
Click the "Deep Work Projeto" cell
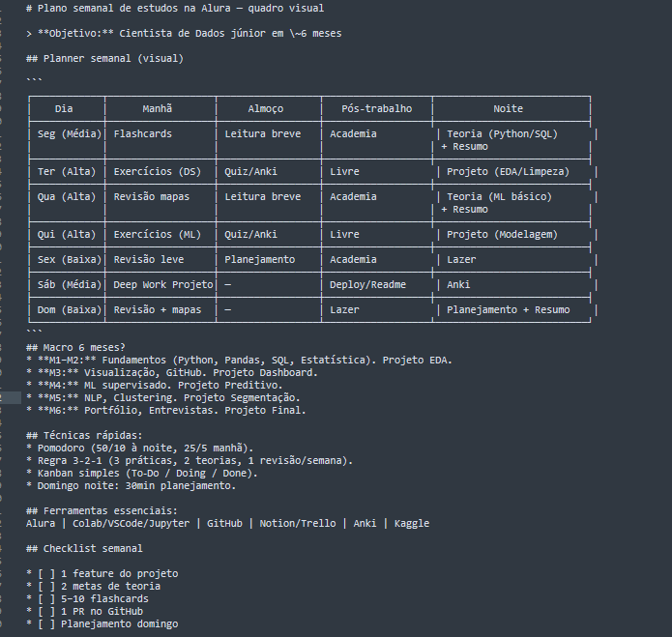click(162, 284)
